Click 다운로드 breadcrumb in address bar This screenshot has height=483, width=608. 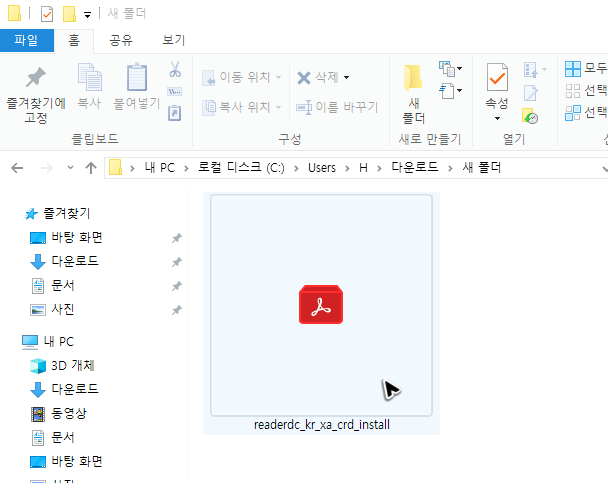pyautogui.click(x=415, y=168)
